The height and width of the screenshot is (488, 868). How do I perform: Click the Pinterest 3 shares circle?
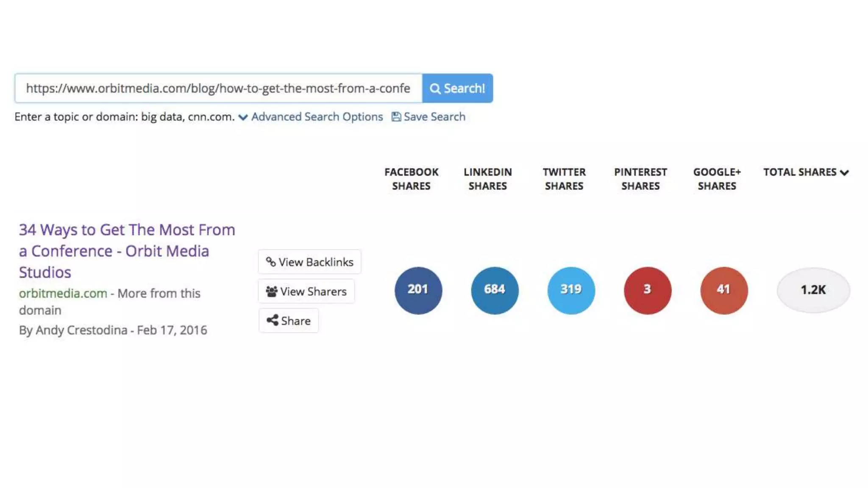[x=647, y=290]
